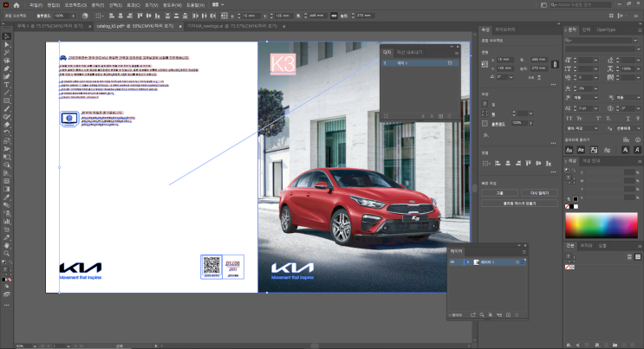644x349 pixels.
Task: Open the workspace switcher dropdown
Action: click(x=218, y=5)
